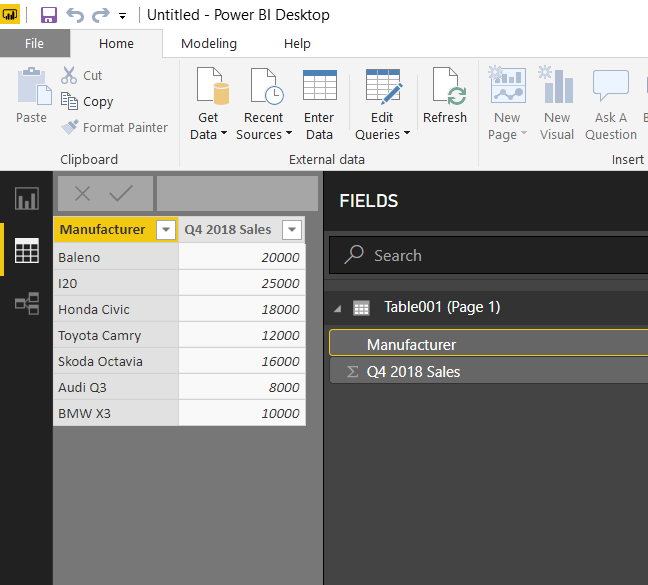The width and height of the screenshot is (648, 585).
Task: Click the I20 cell
Action: (x=116, y=283)
